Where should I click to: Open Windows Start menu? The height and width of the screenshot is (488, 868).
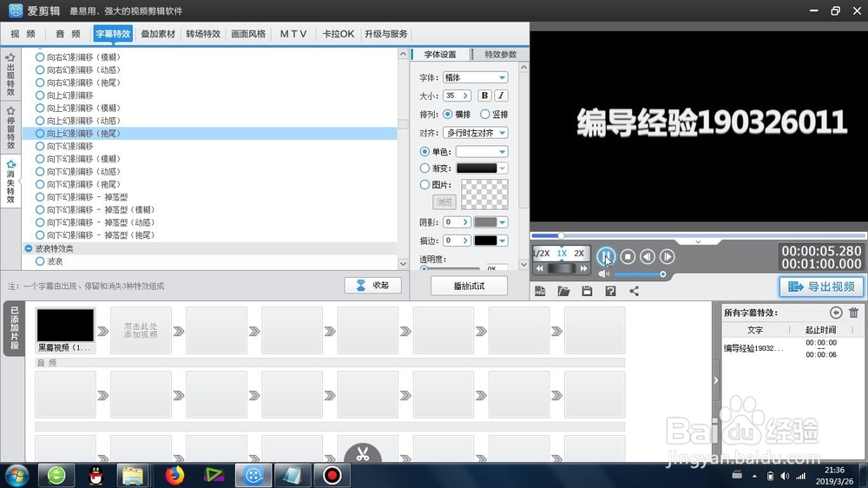tap(16, 475)
